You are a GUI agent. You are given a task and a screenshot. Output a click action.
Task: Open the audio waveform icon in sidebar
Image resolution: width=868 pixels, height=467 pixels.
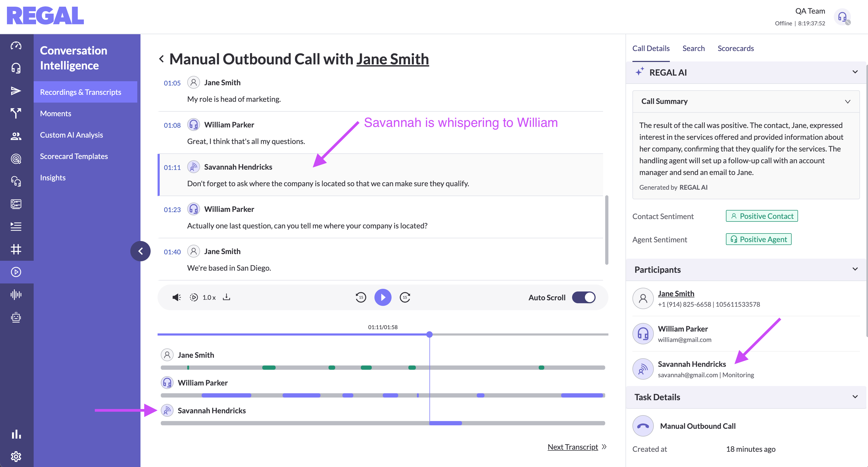(16, 294)
